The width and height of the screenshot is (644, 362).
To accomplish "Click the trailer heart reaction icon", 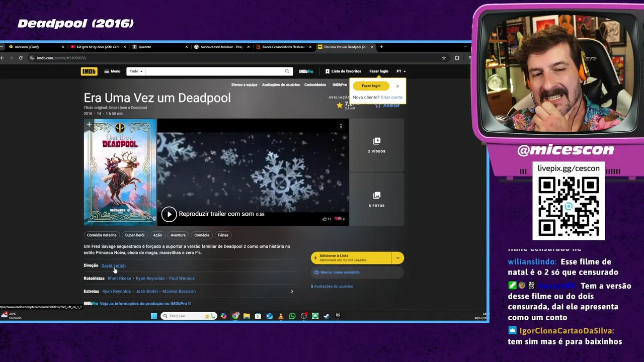I will [x=338, y=219].
